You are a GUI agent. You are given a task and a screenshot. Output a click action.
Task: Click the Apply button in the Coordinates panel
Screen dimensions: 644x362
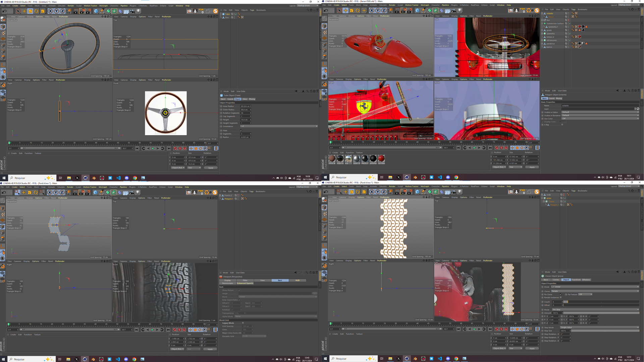[211, 168]
